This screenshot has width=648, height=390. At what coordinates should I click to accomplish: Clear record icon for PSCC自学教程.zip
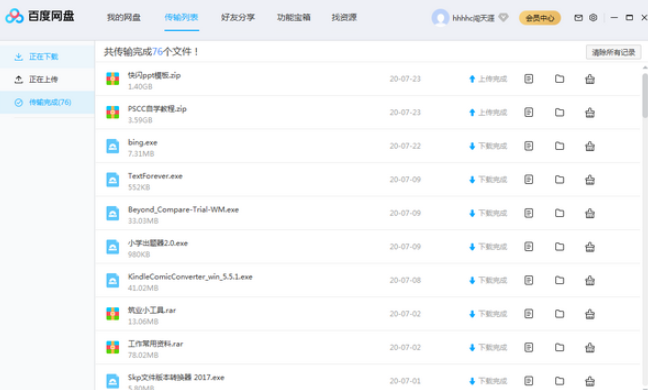(590, 112)
